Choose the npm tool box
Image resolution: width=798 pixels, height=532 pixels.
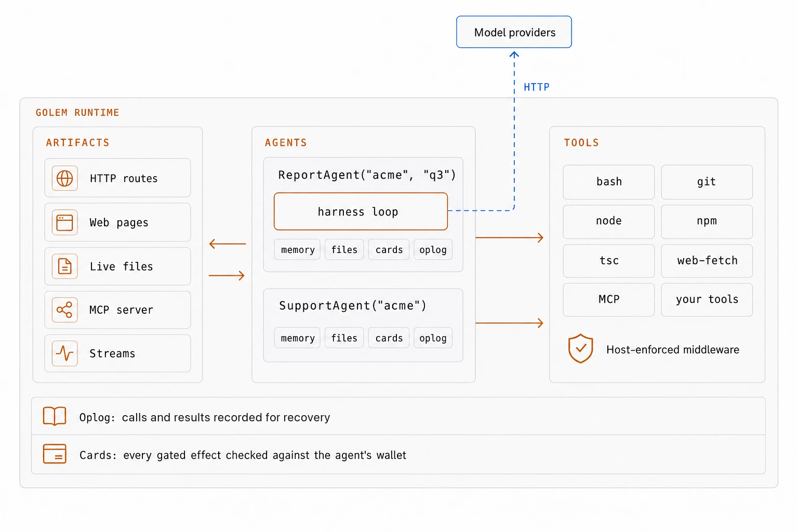point(707,221)
